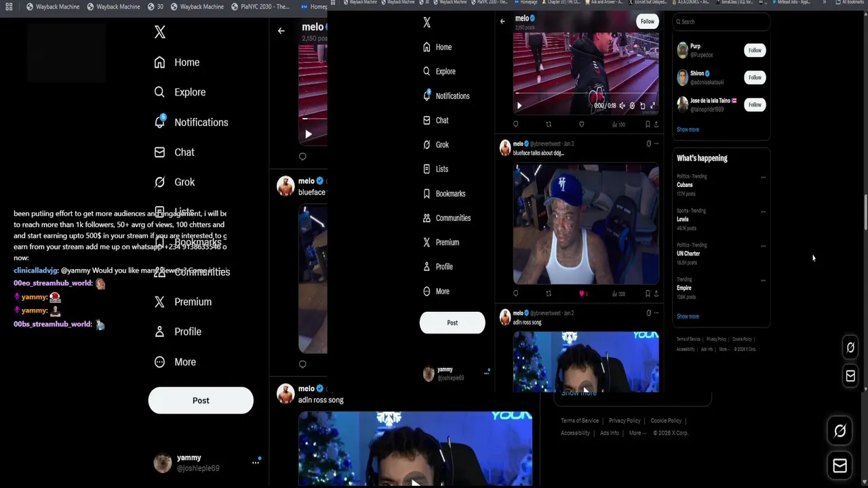868x488 pixels.
Task: Open Explore in the inset X window sidebar
Action: [439, 71]
